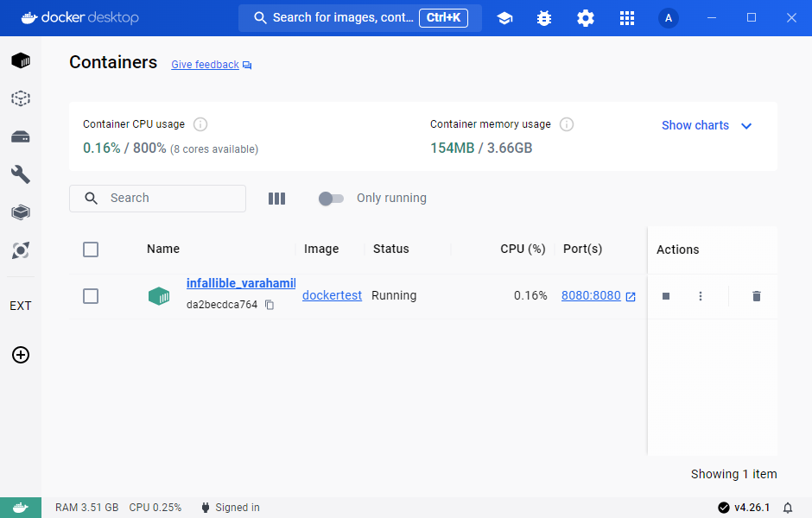Click the Signed in status
Screen dimensions: 812x518
231,508
